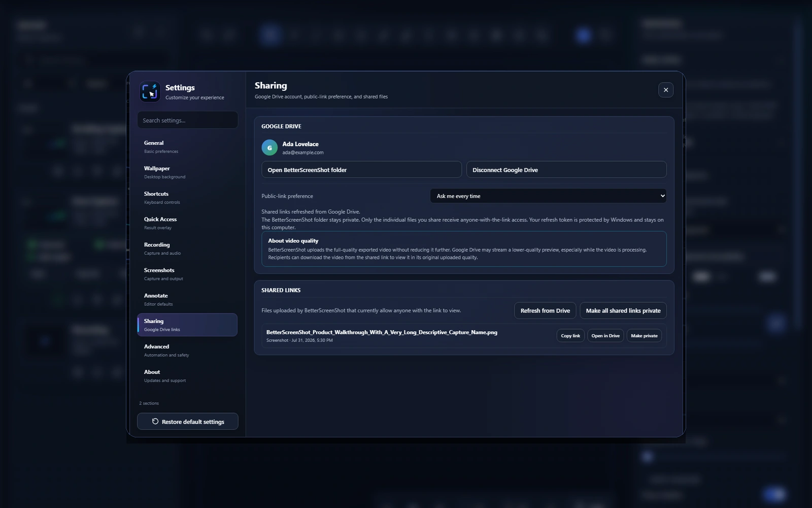Copy link for the Product Walkthrough file
812x508 pixels.
[570, 336]
